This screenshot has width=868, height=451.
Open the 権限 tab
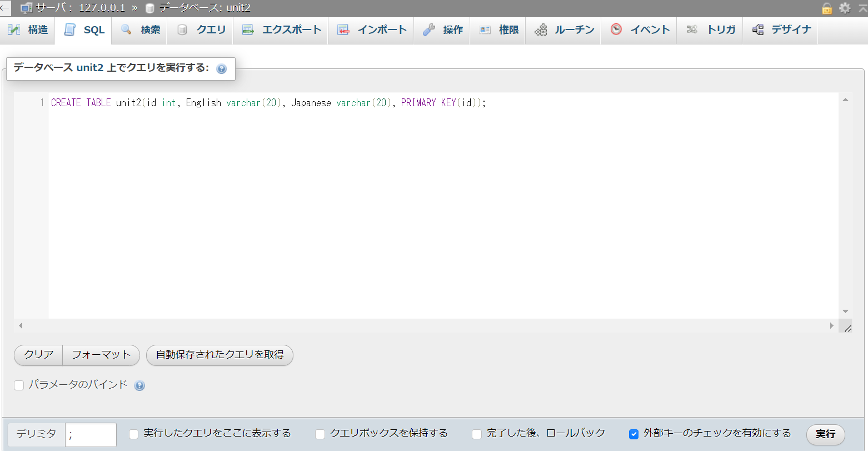pos(498,30)
